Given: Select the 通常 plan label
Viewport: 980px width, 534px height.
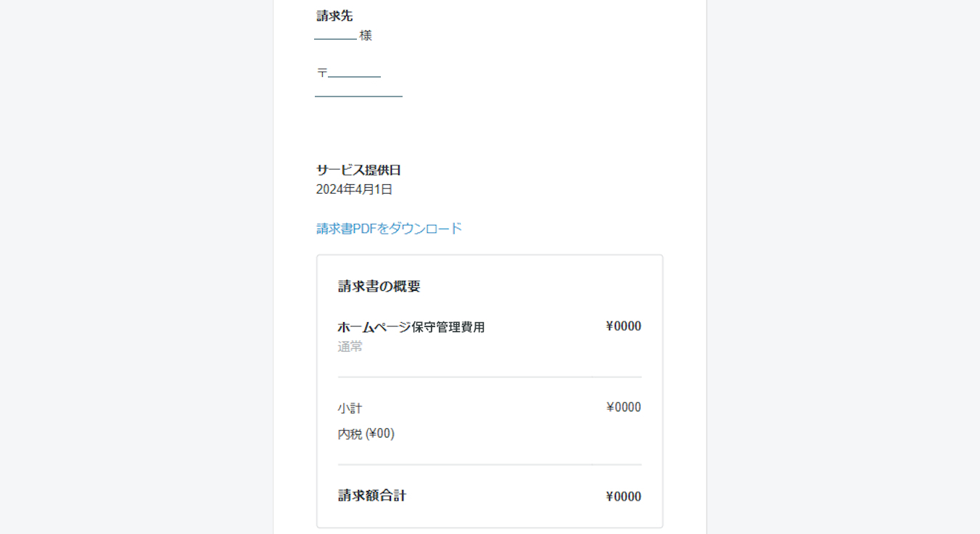Looking at the screenshot, I should 350,346.
